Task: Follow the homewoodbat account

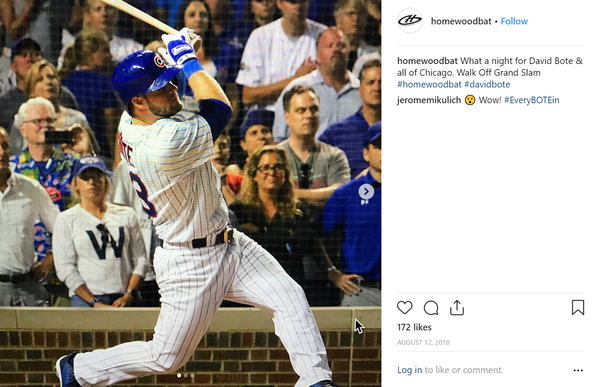Action: (514, 21)
